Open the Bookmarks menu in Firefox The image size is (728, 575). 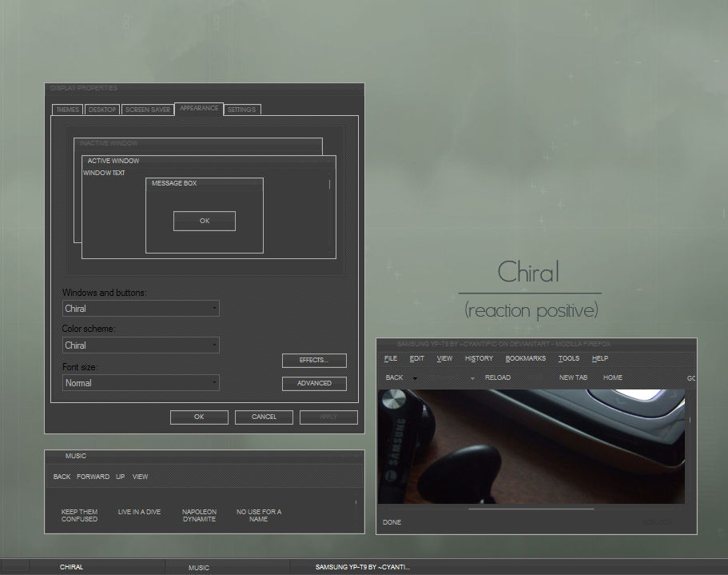coord(525,358)
